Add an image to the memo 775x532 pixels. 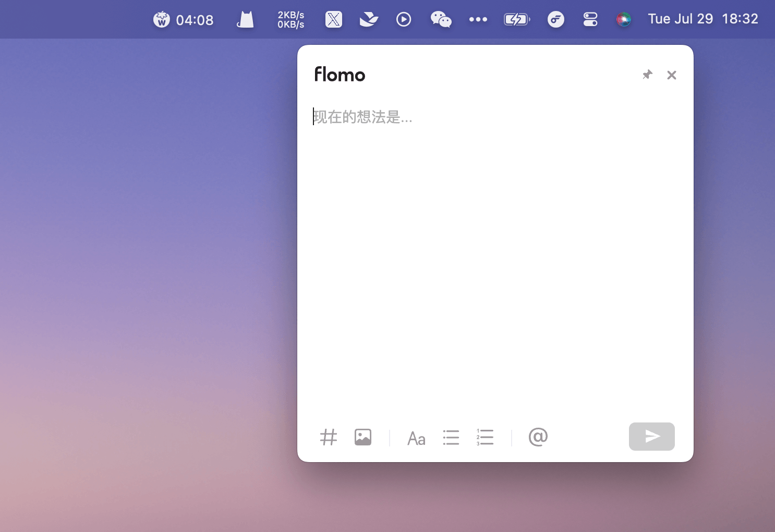pos(363,437)
